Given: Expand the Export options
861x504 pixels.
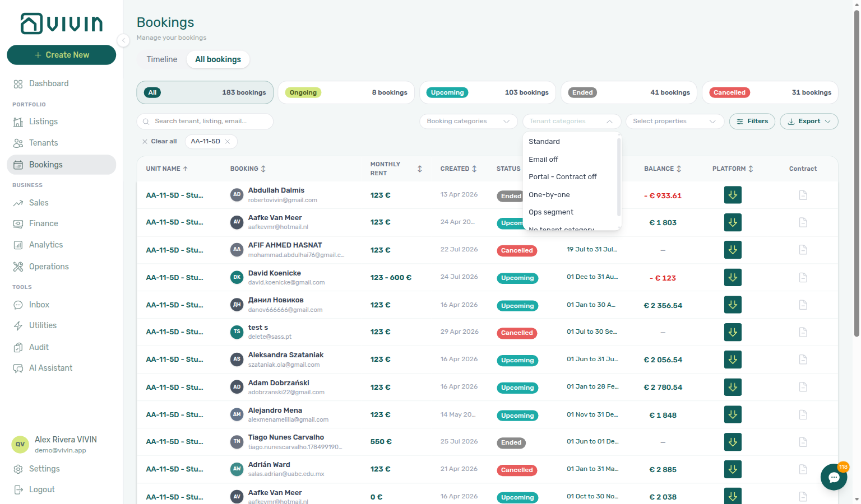Looking at the screenshot, I should click(x=809, y=122).
